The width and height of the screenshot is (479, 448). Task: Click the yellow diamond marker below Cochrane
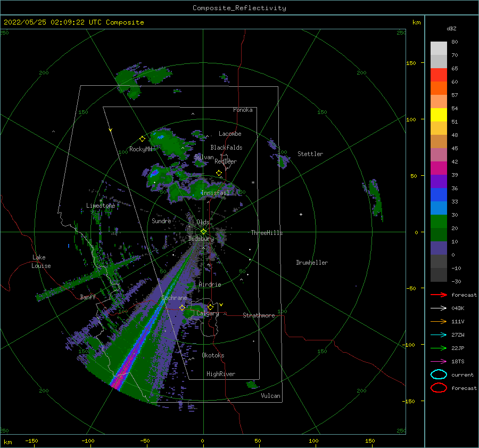(x=182, y=307)
